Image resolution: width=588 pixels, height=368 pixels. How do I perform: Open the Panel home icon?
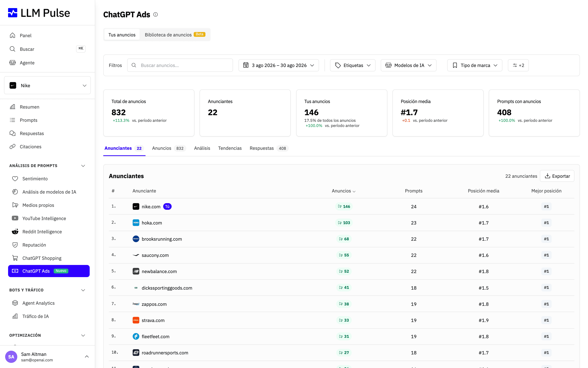(12, 35)
